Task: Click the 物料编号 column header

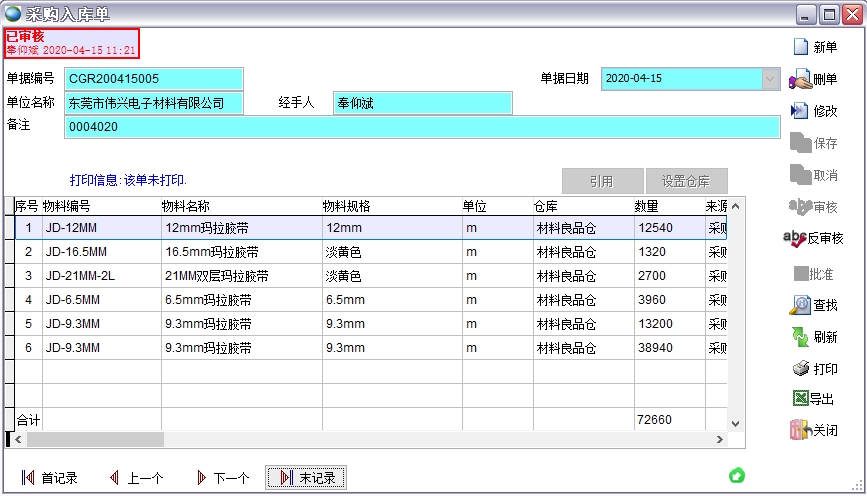Action: pos(102,206)
